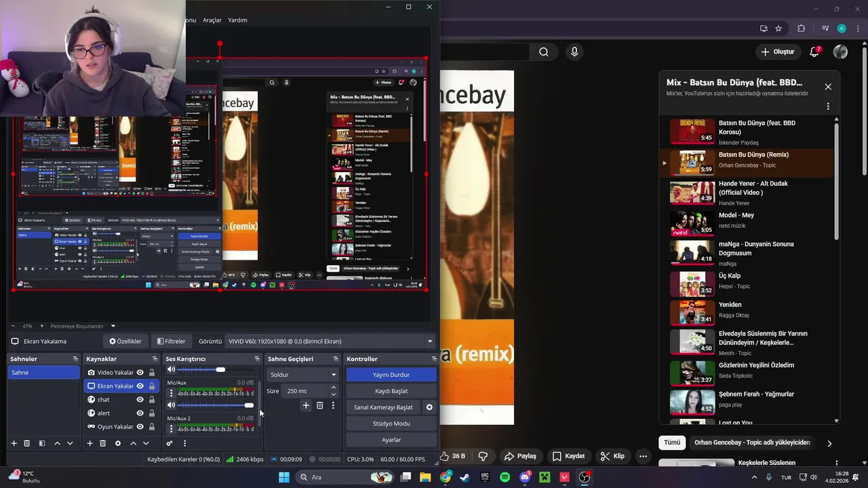
Task: Dislike the video with thumbs-down
Action: point(484,456)
